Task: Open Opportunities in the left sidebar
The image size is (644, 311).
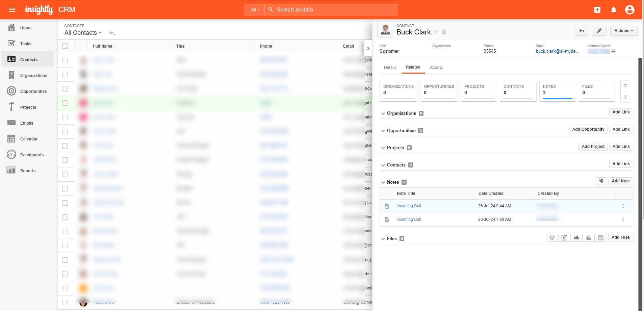Action: click(33, 92)
